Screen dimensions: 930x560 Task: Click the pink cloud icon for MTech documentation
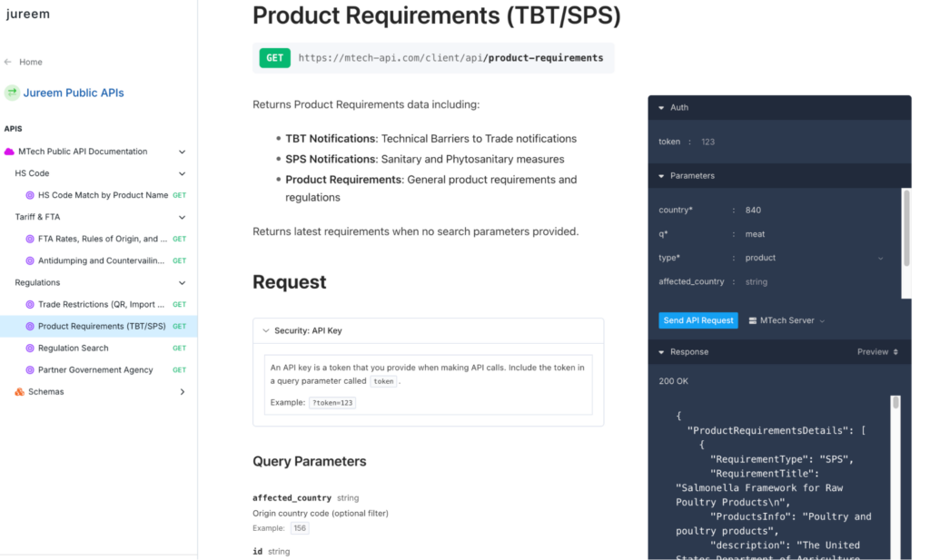pos(9,152)
